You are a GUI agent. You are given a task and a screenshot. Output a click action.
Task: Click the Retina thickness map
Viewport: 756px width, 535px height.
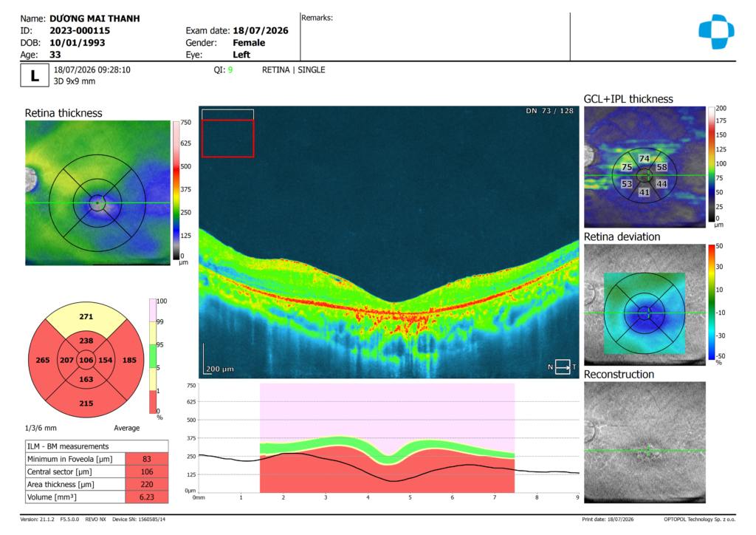click(98, 192)
